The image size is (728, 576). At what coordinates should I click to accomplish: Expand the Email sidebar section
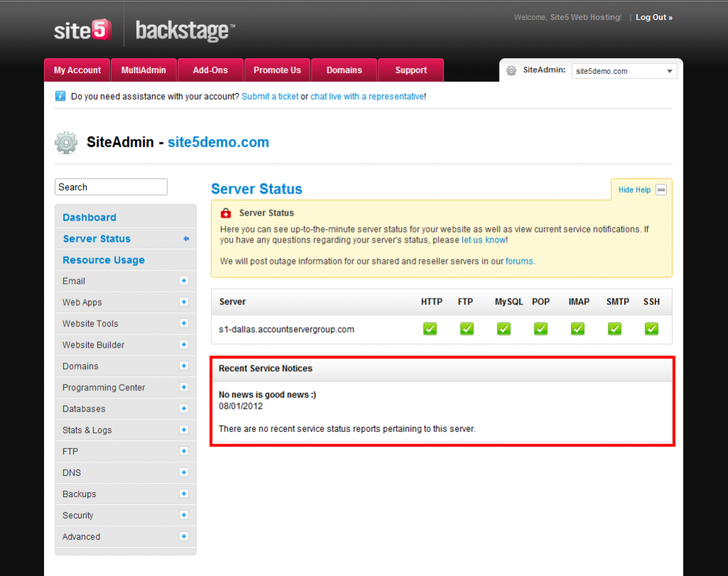pyautogui.click(x=184, y=281)
